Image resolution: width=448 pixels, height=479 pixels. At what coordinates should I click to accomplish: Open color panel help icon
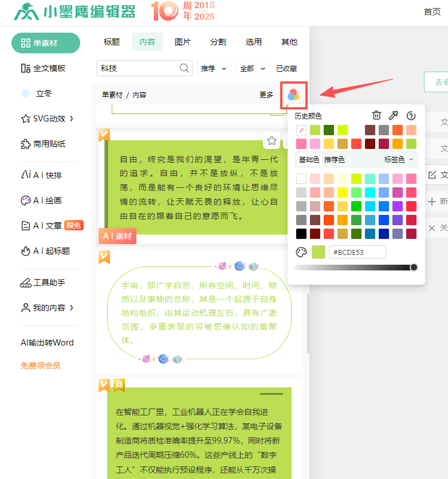(411, 116)
